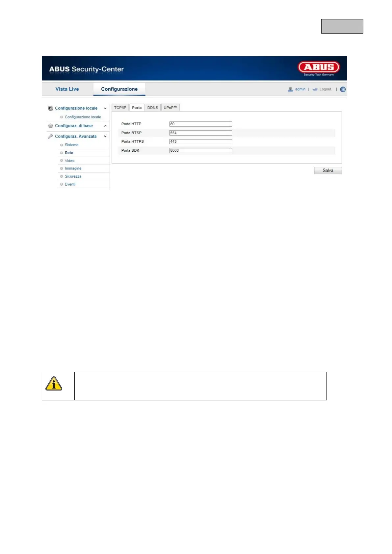The height and width of the screenshot is (554, 392).
Task: Click the Porta HTTP input field
Action: pyautogui.click(x=201, y=124)
